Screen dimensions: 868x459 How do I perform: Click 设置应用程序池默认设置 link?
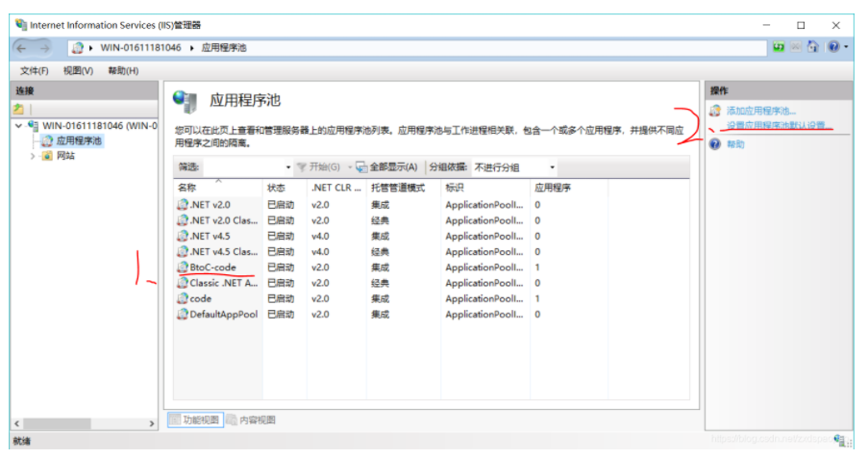776,126
